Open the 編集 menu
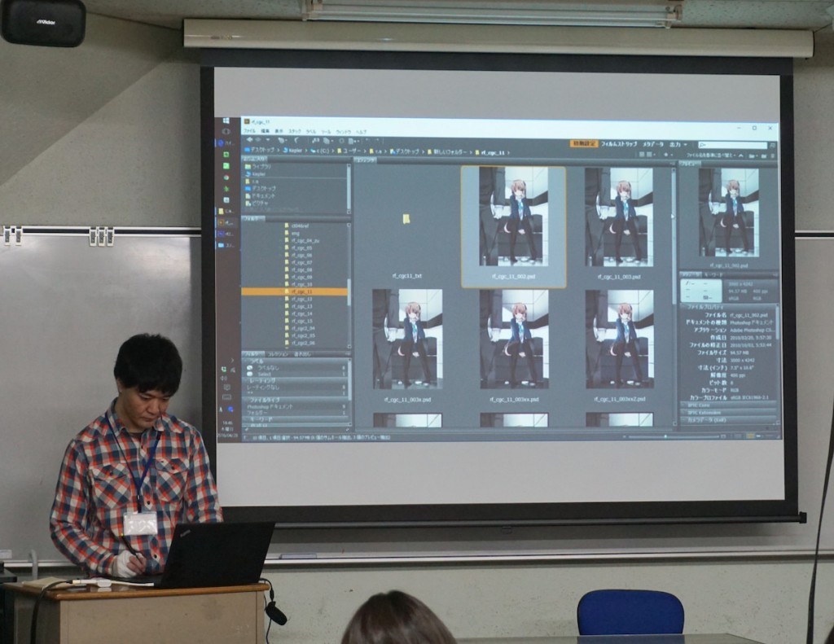834x644 pixels. point(265,131)
